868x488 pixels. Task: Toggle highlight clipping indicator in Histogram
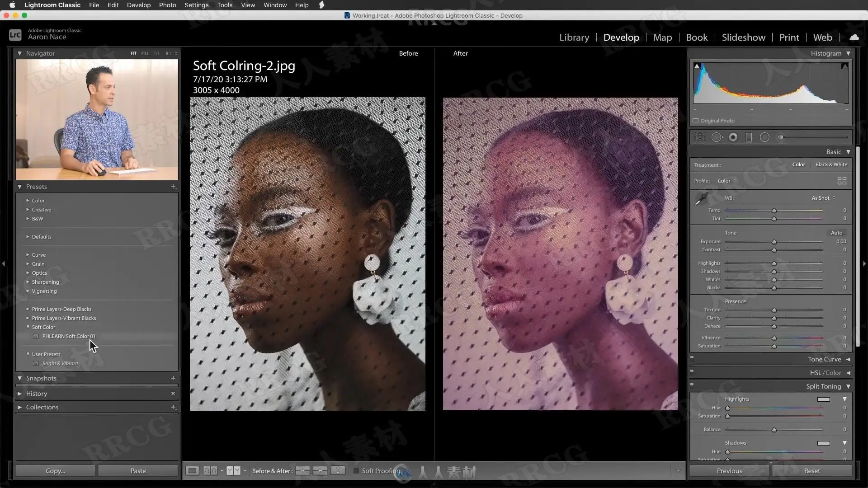844,66
